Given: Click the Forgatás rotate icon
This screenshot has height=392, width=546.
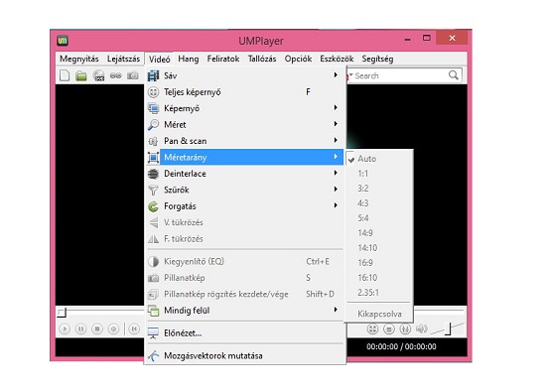Looking at the screenshot, I should pos(153,206).
